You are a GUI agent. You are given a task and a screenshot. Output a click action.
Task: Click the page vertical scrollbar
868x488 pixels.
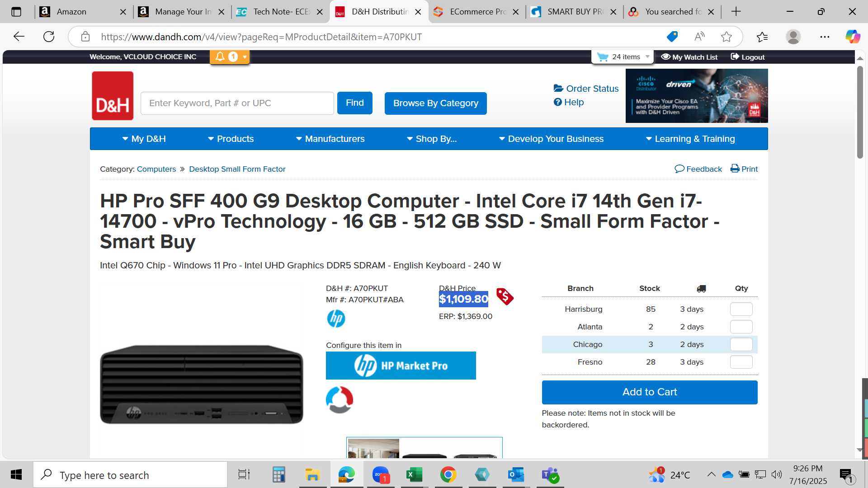(x=860, y=112)
